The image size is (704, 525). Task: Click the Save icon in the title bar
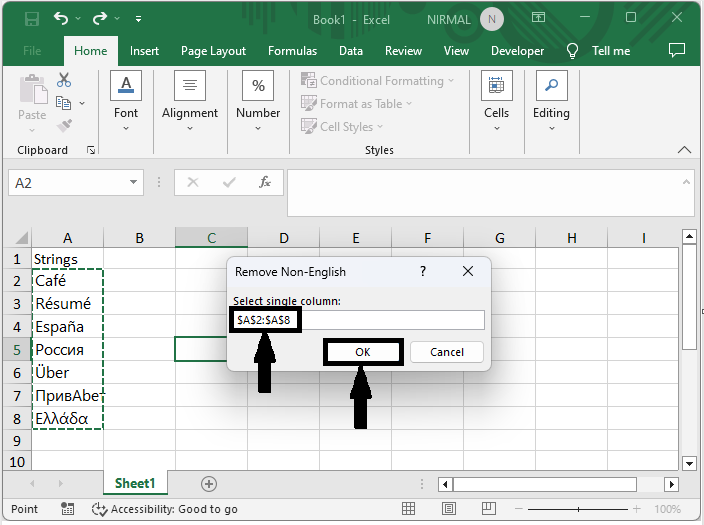32,18
